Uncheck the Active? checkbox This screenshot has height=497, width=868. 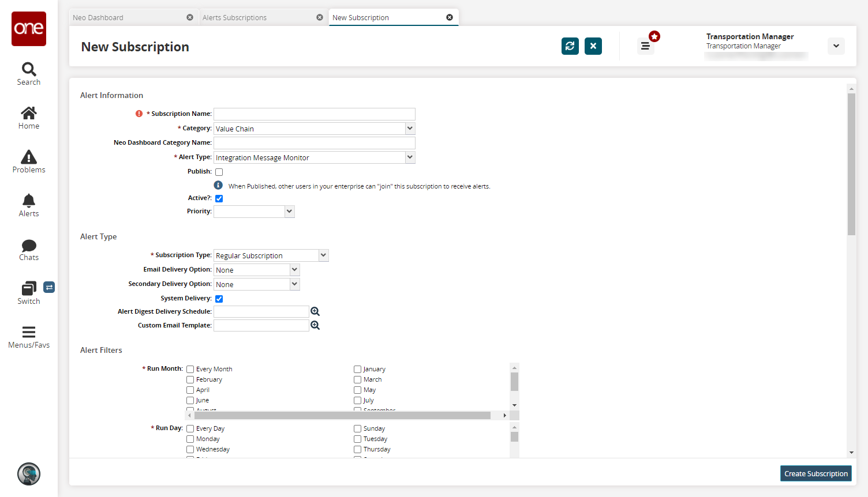pyautogui.click(x=219, y=198)
